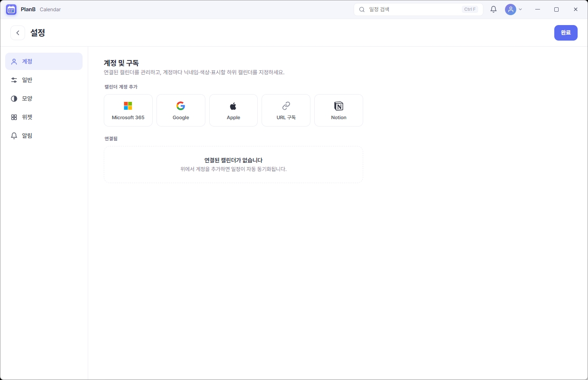
Task: Open the user profile avatar
Action: tap(511, 9)
